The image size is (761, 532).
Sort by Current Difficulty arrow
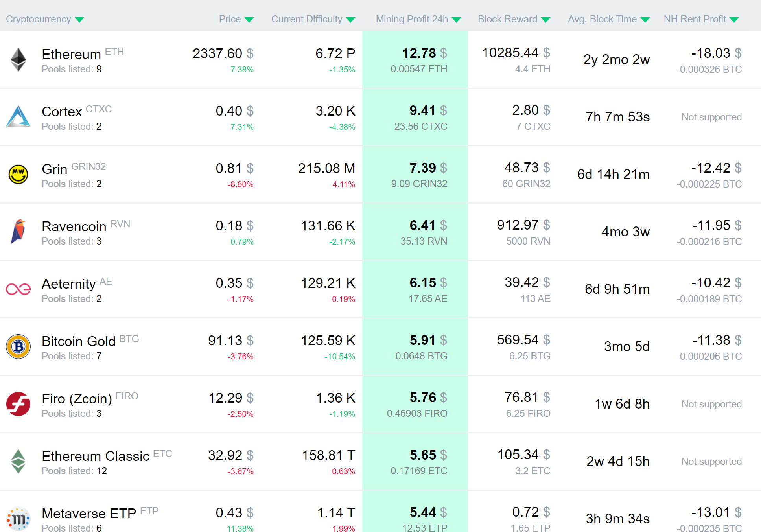(x=351, y=20)
